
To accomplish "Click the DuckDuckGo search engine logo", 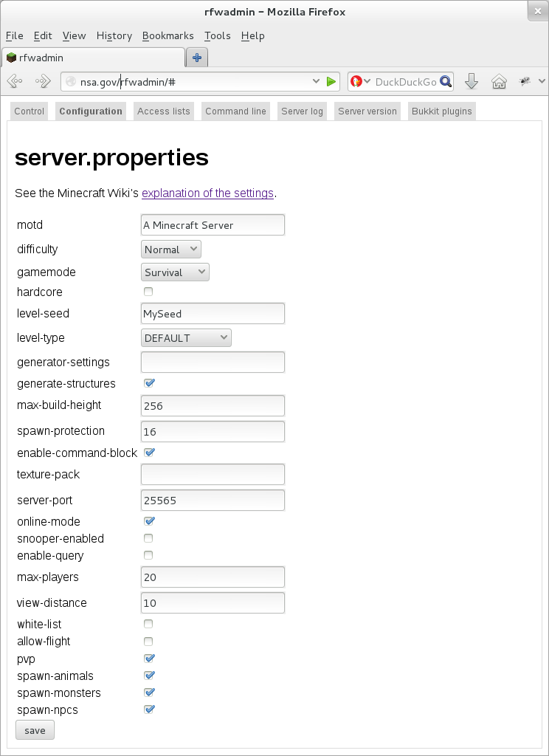I will (356, 81).
